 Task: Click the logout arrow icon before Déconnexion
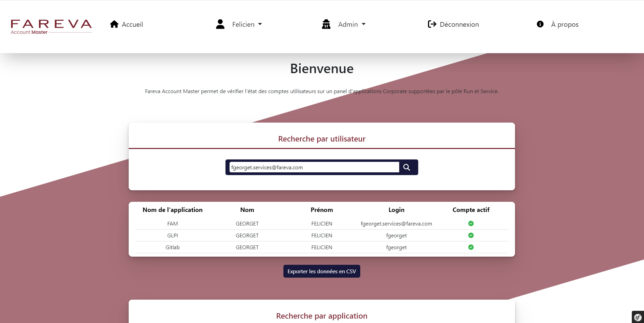tap(431, 24)
